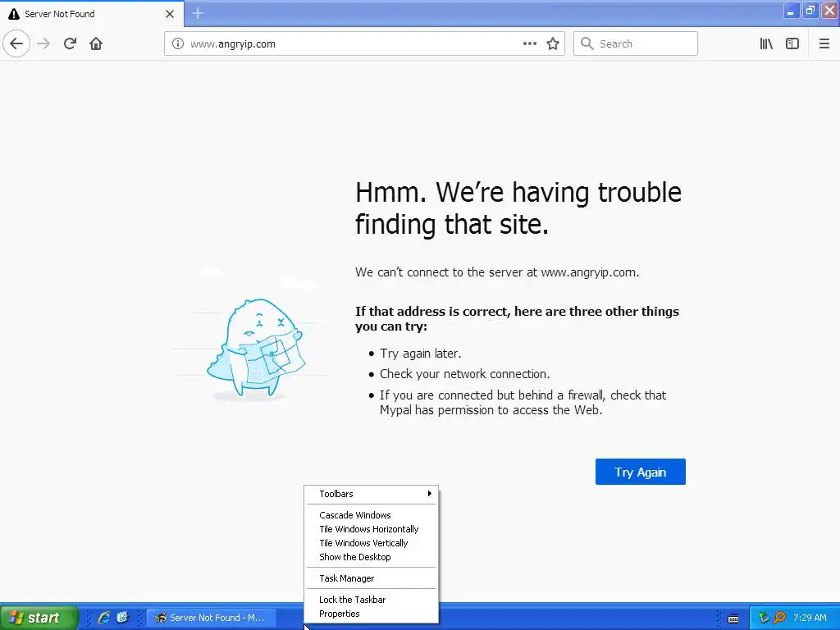Toggle Lock the Taskbar option

pos(372,600)
